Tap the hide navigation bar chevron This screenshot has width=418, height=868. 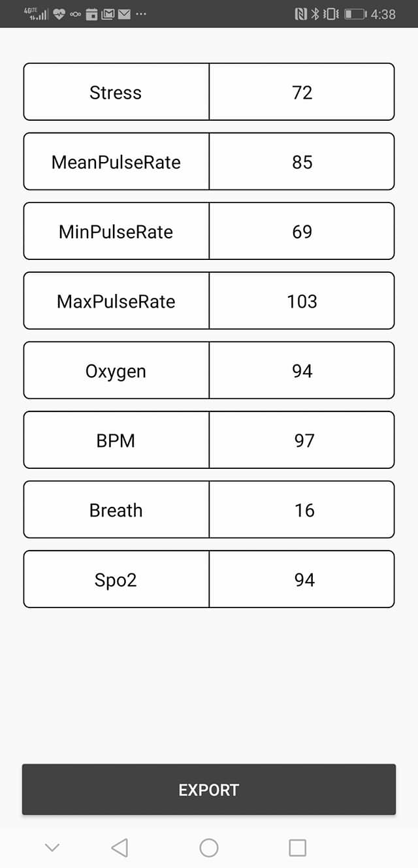point(52,848)
